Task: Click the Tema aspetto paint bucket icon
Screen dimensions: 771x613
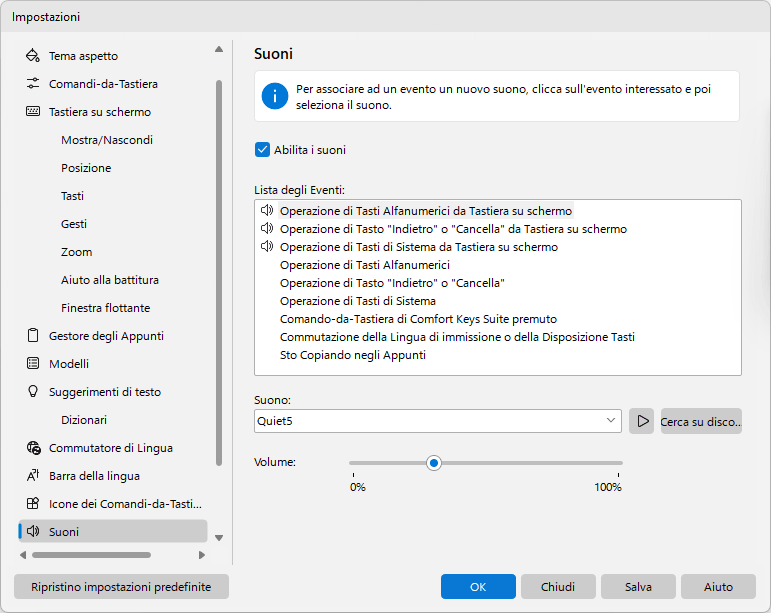Action: point(33,56)
